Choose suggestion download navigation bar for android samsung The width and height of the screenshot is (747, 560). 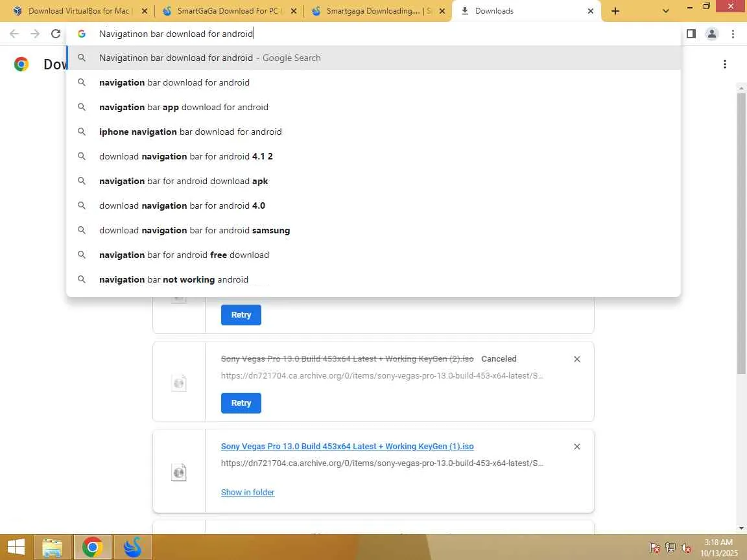pyautogui.click(x=373, y=231)
